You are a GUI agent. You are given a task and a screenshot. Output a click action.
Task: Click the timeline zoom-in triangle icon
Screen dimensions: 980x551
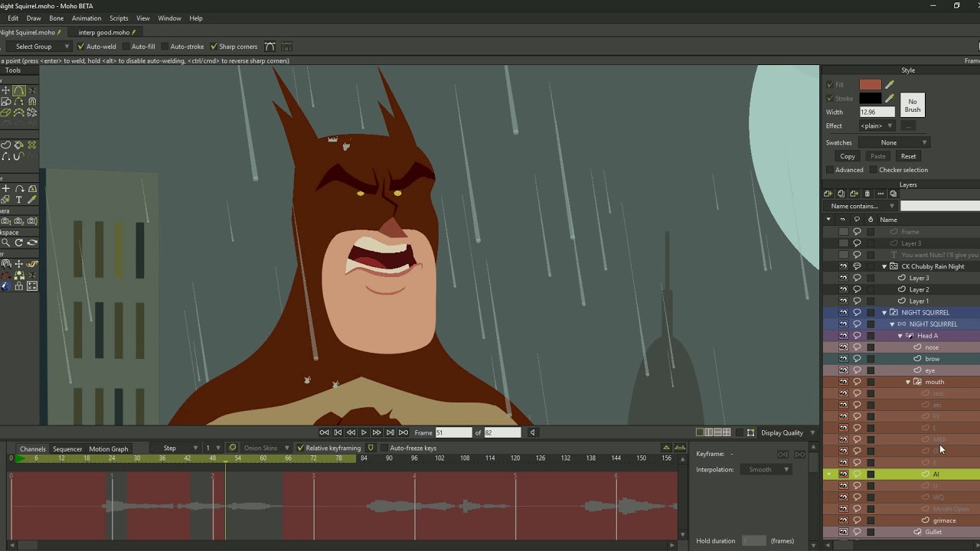tap(666, 448)
